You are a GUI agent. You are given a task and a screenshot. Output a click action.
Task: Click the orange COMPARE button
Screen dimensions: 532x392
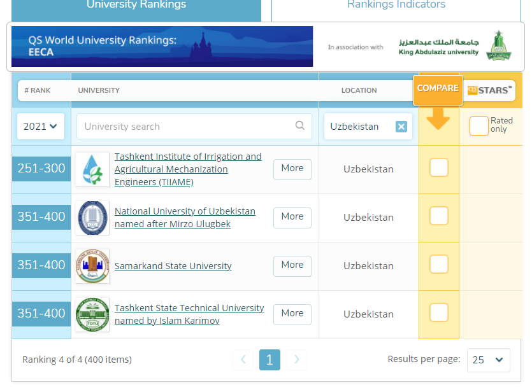[438, 89]
